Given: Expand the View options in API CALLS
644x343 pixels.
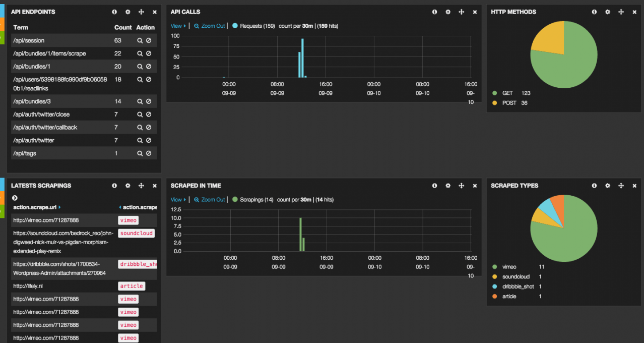Looking at the screenshot, I should coord(178,26).
